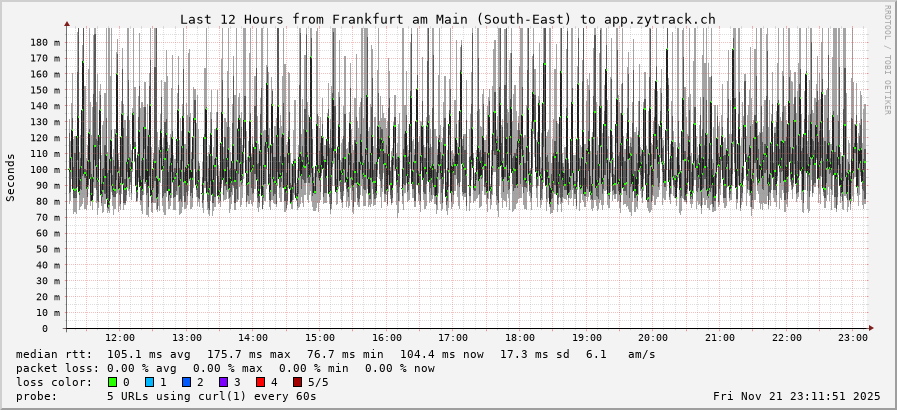Screen dimensions: 897x410
Task: Click the 18:00 time axis label
Action: click(520, 338)
